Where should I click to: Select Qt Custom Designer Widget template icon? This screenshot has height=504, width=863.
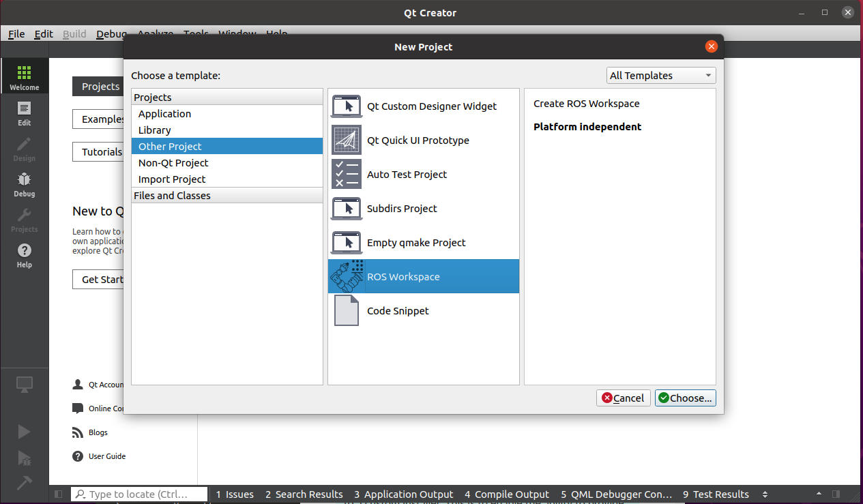point(347,106)
